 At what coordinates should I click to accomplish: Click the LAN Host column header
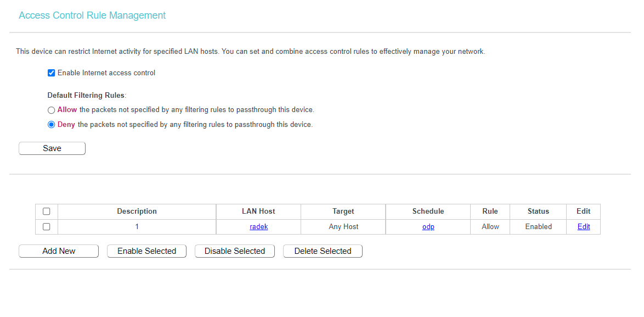(258, 212)
